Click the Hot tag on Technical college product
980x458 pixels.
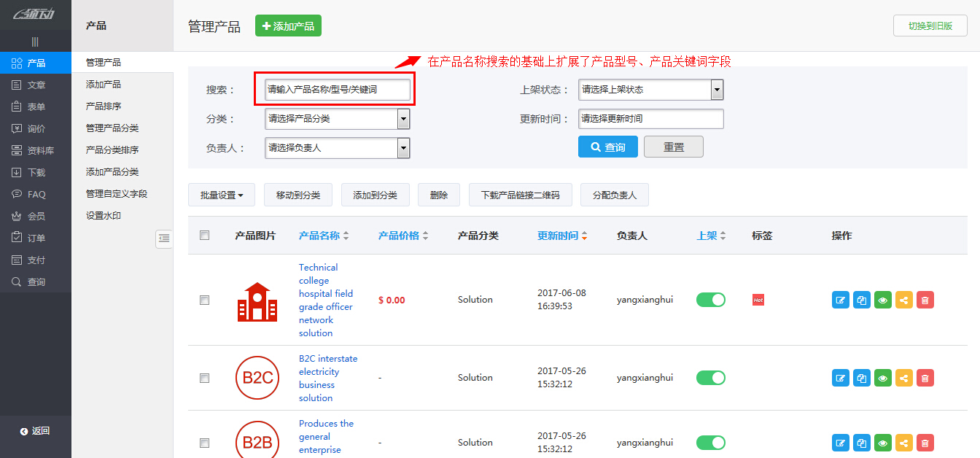tap(758, 299)
